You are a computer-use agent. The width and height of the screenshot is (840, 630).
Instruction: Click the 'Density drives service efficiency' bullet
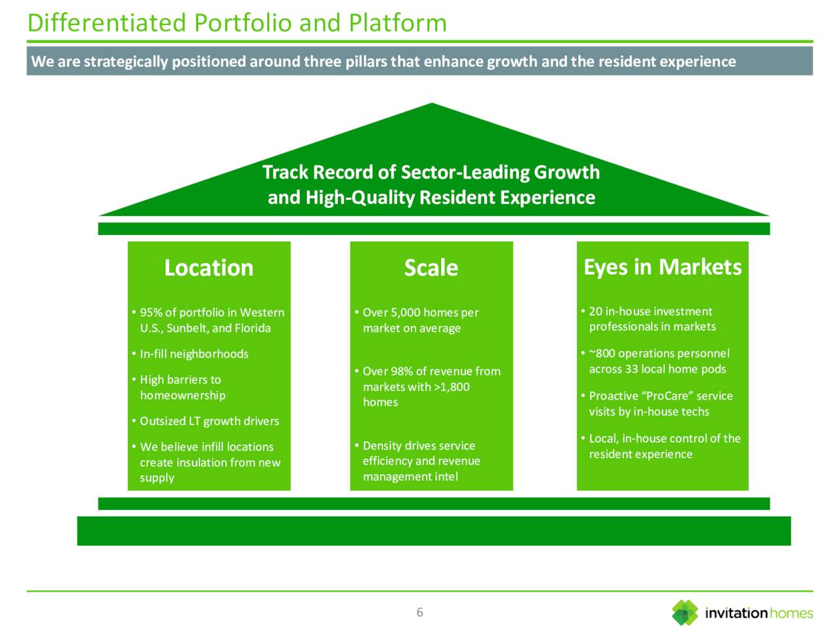coord(421,460)
